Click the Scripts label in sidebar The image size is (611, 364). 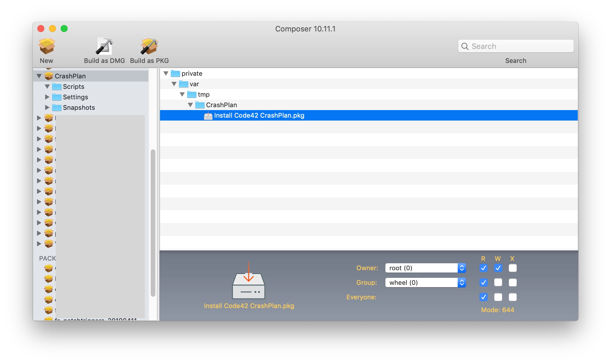pyautogui.click(x=73, y=86)
